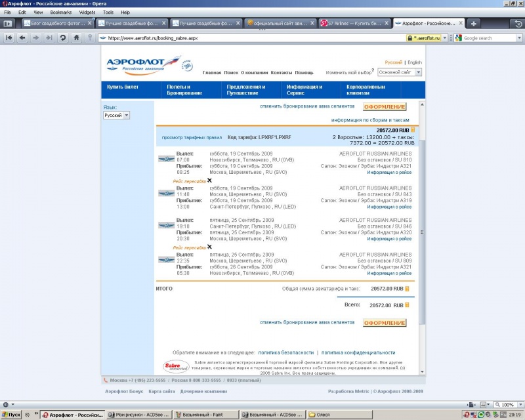Viewport: 525px width, 420px height.
Task: Open the Widgets menu
Action: [x=87, y=12]
